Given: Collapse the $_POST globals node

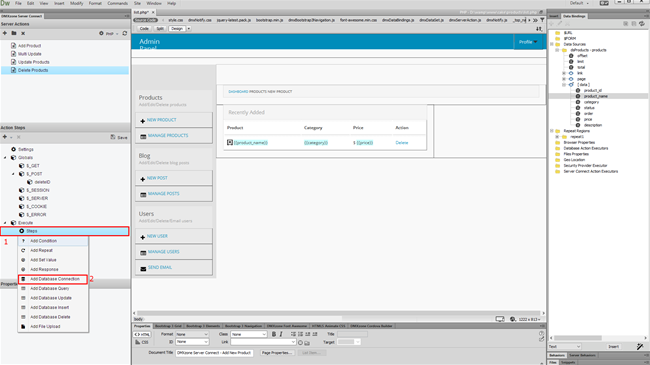Looking at the screenshot, I should point(13,174).
